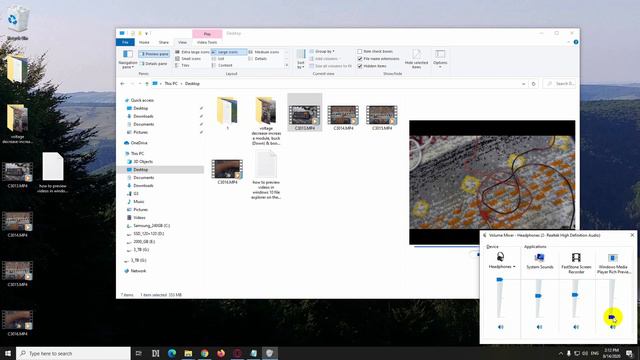The width and height of the screenshot is (640, 360).
Task: Select the how to preview text file
Action: (x=266, y=175)
